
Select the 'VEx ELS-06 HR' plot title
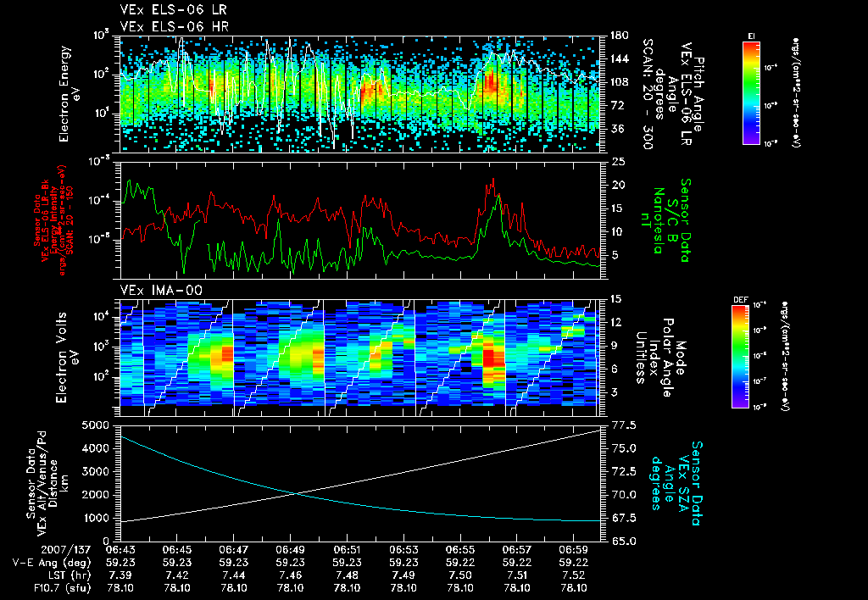(175, 26)
